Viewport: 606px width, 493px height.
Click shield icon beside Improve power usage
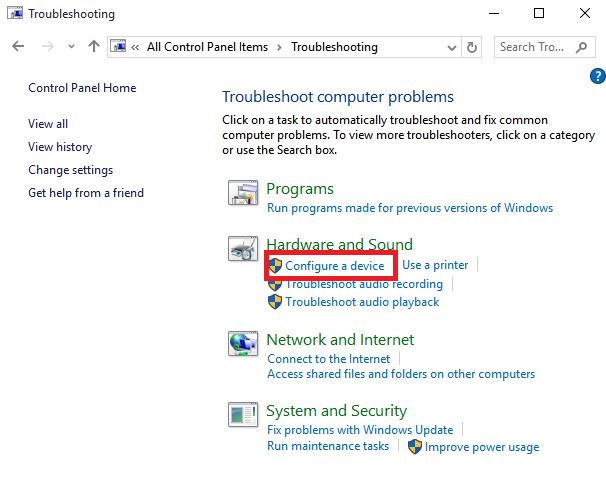tap(415, 447)
